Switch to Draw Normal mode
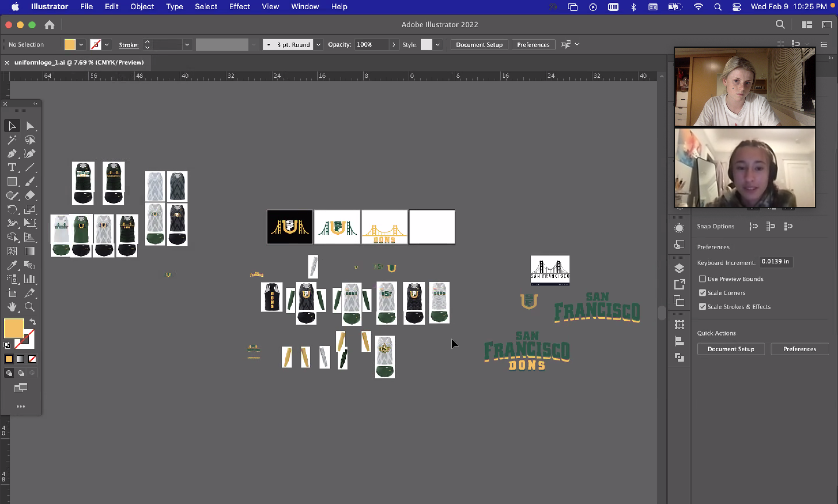 [x=9, y=373]
